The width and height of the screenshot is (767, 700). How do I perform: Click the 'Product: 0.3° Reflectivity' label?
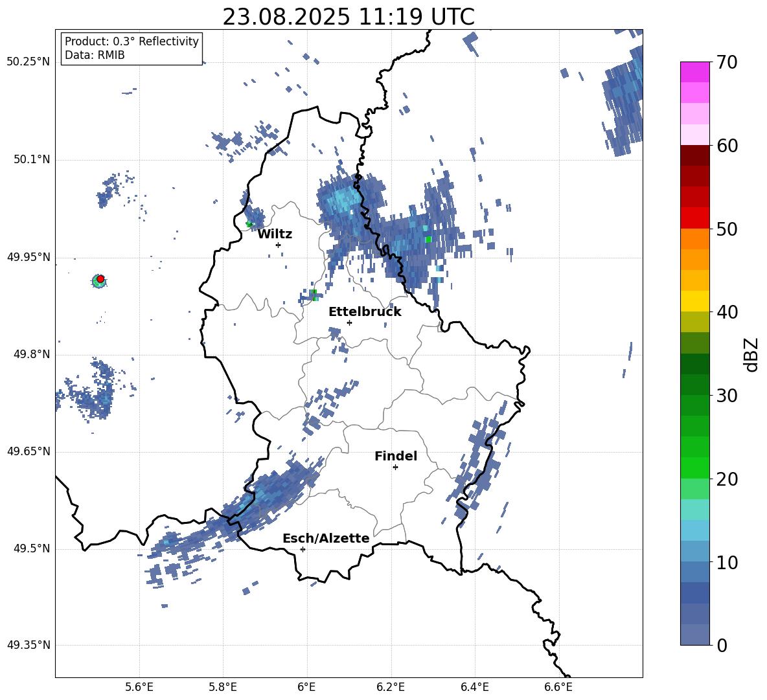coord(132,41)
